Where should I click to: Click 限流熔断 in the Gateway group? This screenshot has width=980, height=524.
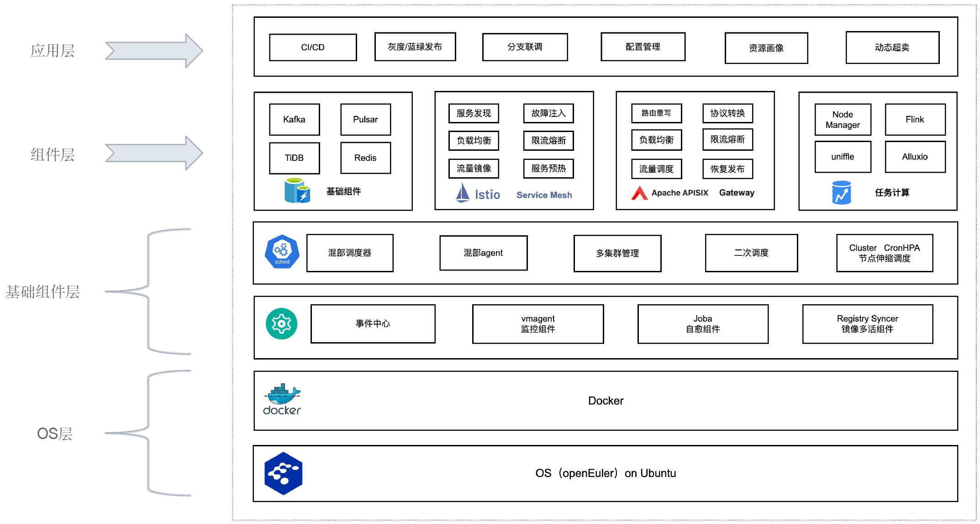728,140
